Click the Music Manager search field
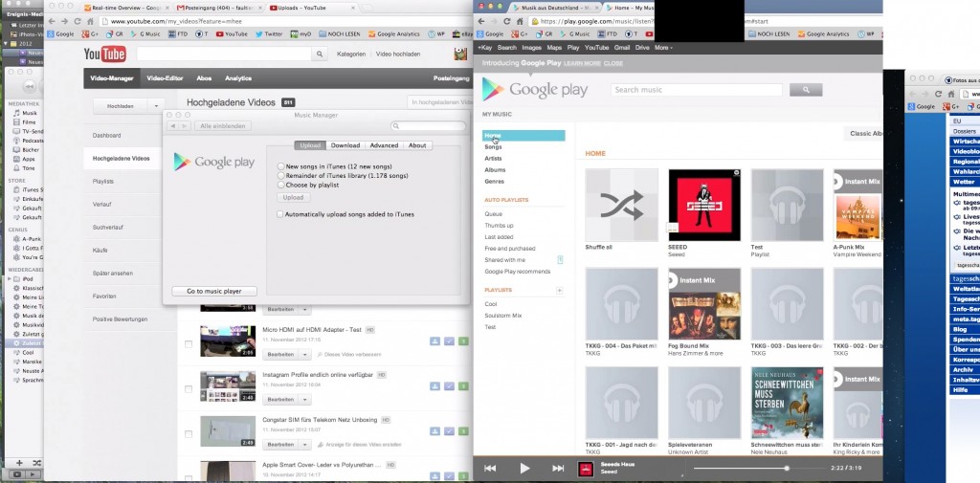Screen dimensions: 980x483 click(x=428, y=126)
